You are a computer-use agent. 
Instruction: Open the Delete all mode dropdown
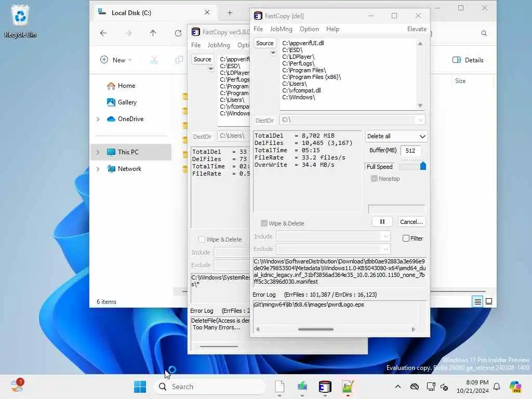click(396, 137)
